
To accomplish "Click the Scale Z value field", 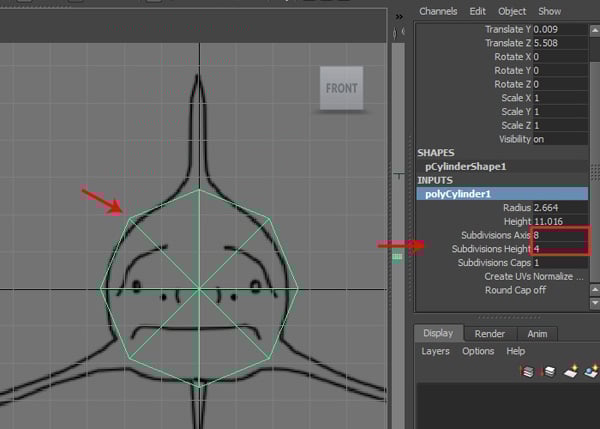I will click(x=560, y=126).
